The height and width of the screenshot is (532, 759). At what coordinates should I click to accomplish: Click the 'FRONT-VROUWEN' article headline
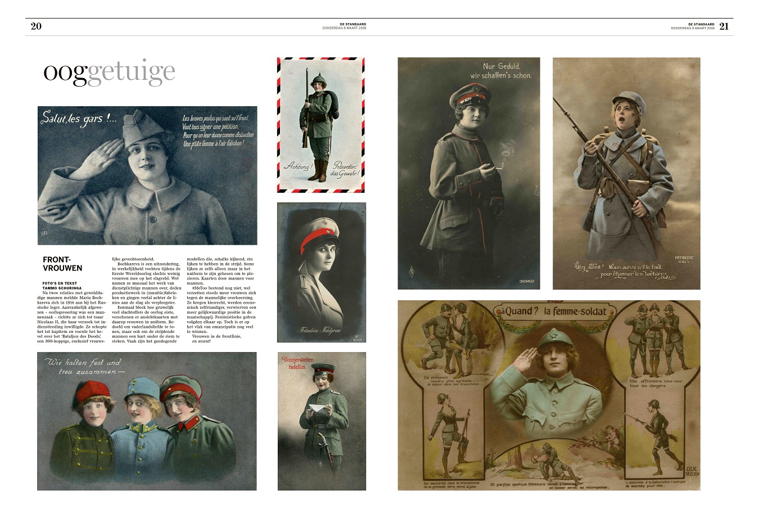tap(62, 264)
